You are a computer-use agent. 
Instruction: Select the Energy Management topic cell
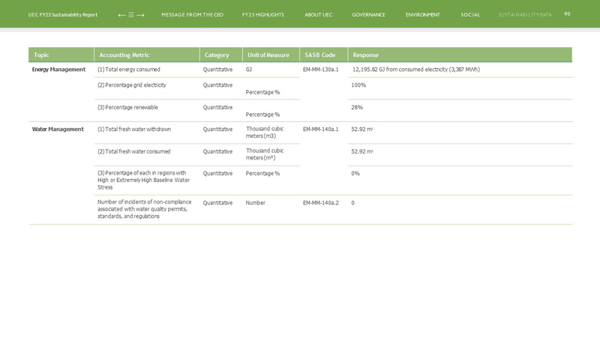click(58, 70)
